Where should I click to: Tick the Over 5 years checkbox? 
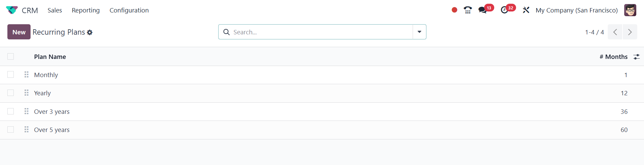click(11, 130)
